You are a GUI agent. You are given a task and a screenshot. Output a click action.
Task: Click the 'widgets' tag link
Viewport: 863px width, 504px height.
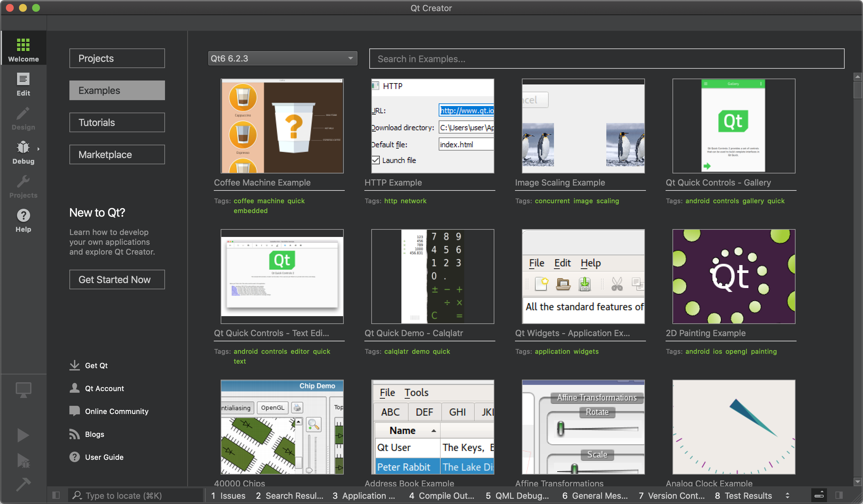pyautogui.click(x=586, y=351)
